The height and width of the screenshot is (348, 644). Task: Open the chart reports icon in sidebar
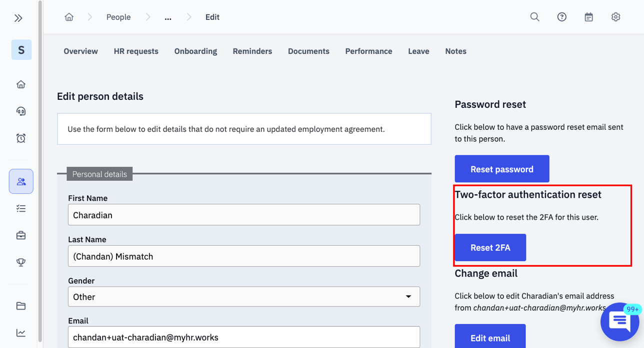tap(21, 333)
